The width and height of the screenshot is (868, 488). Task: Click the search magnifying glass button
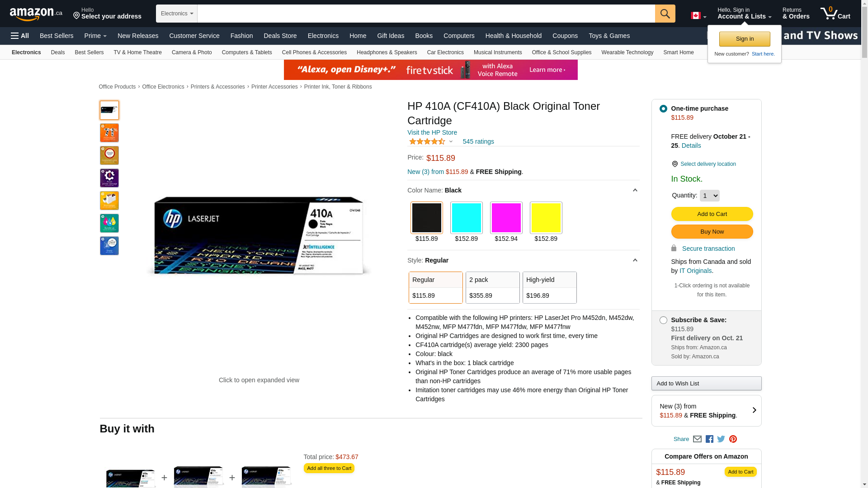[x=665, y=14]
